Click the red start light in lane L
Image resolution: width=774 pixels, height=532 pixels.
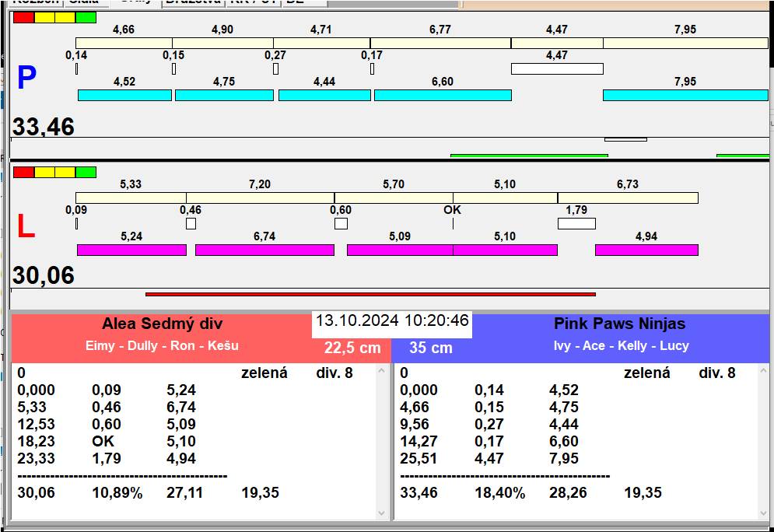point(24,172)
